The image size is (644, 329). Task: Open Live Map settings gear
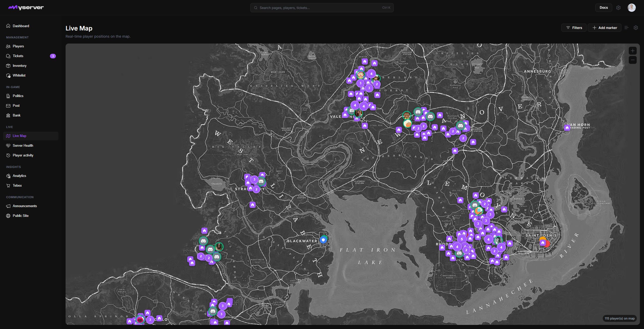(636, 28)
